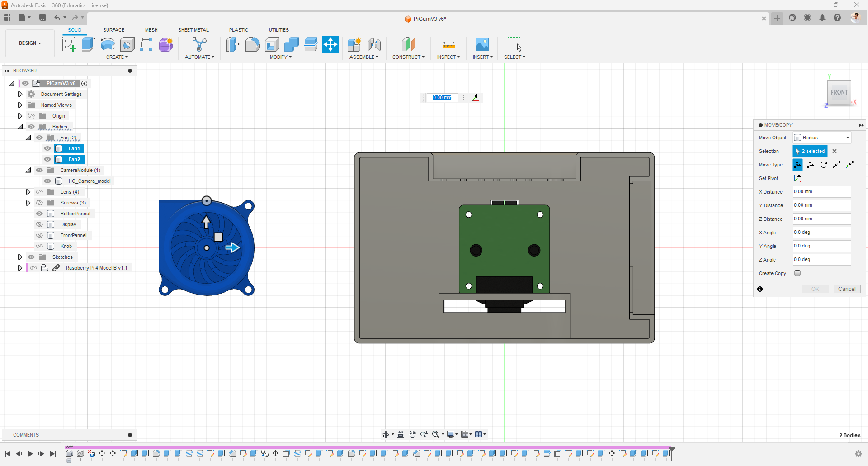Hide the Fan1 body
This screenshot has width=868, height=466.
click(x=47, y=148)
